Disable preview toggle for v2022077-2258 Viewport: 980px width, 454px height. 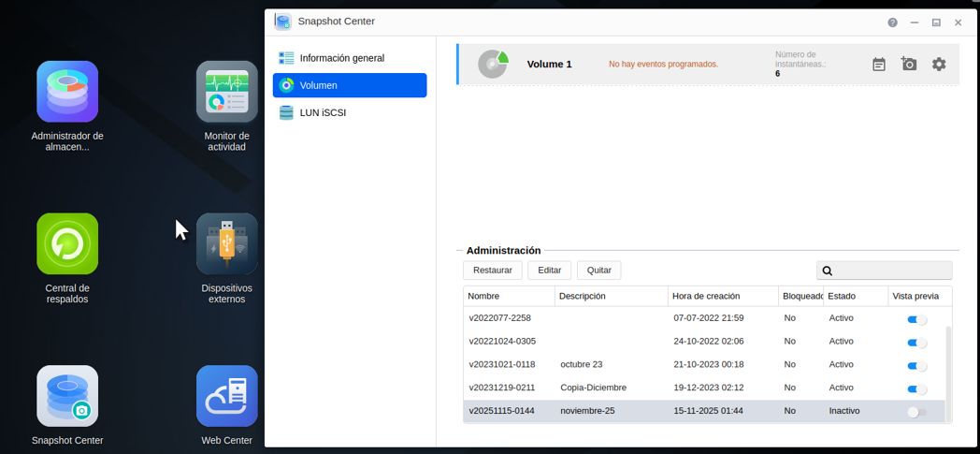pyautogui.click(x=916, y=319)
